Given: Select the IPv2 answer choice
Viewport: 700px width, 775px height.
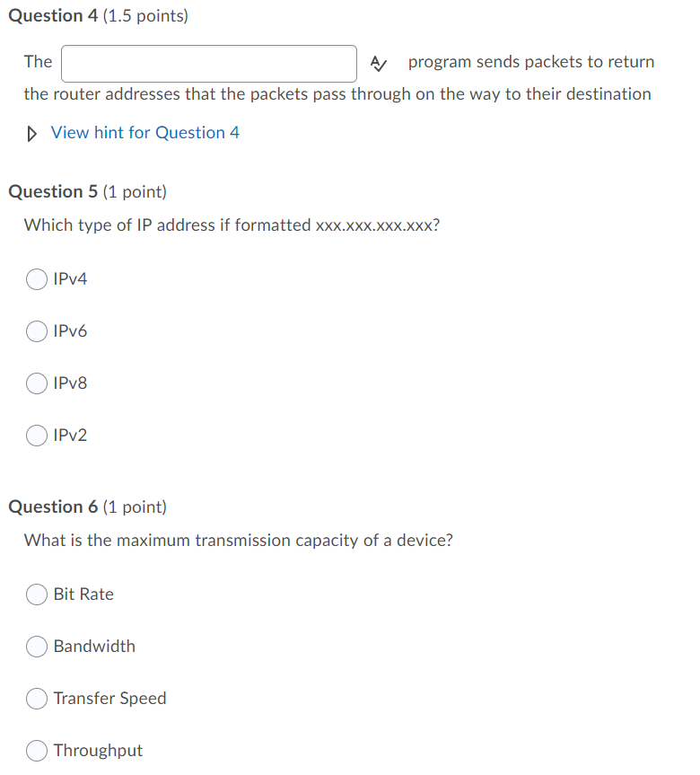Looking at the screenshot, I should (x=36, y=436).
